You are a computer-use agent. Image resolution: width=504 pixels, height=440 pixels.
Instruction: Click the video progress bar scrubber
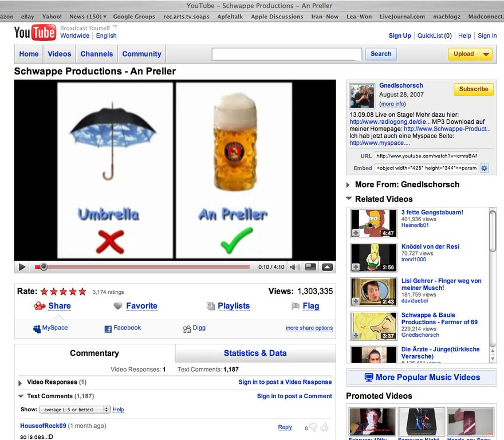44,267
